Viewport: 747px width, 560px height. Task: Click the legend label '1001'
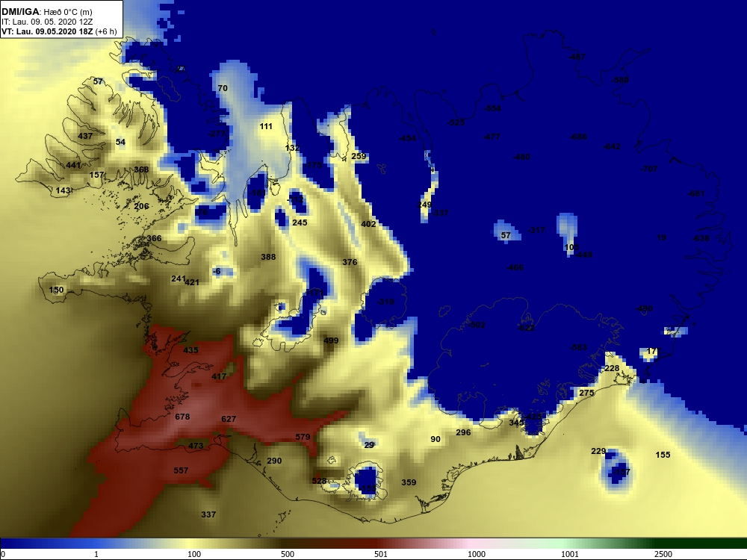(x=569, y=554)
